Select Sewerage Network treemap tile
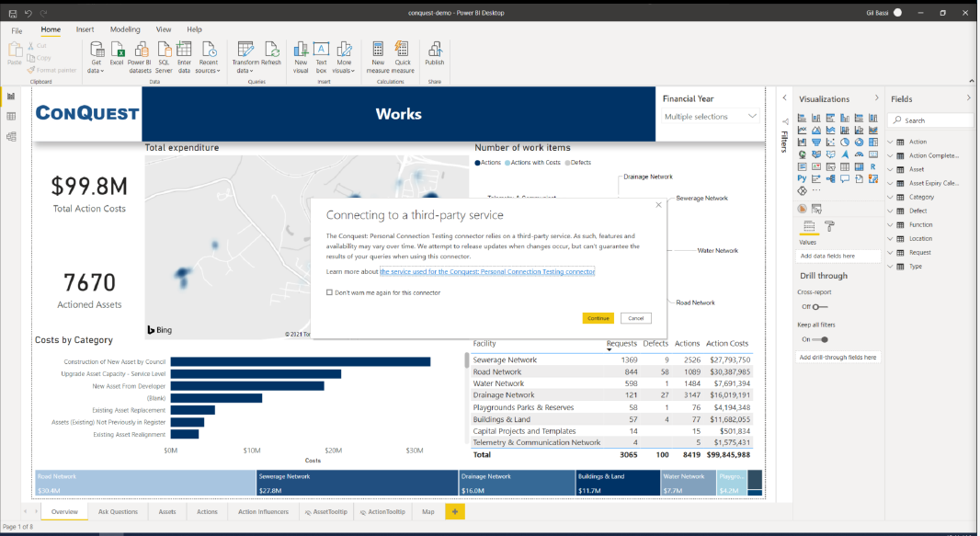 [358, 483]
